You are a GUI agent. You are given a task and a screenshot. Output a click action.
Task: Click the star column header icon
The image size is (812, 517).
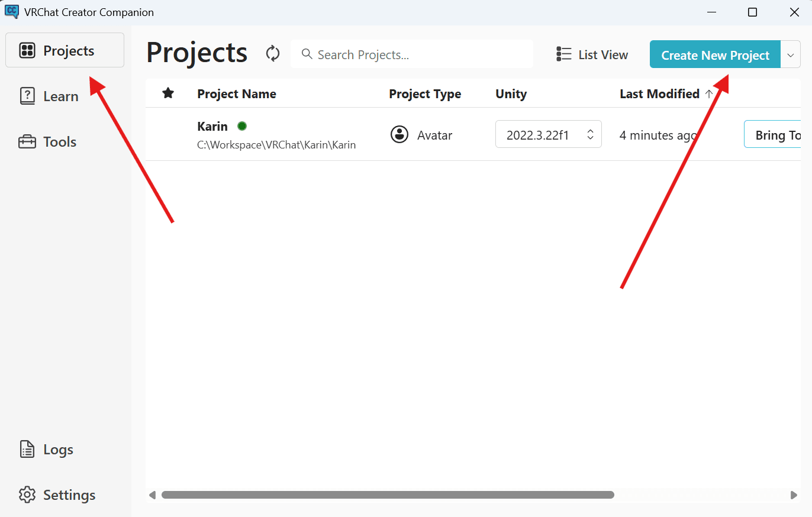click(x=167, y=93)
